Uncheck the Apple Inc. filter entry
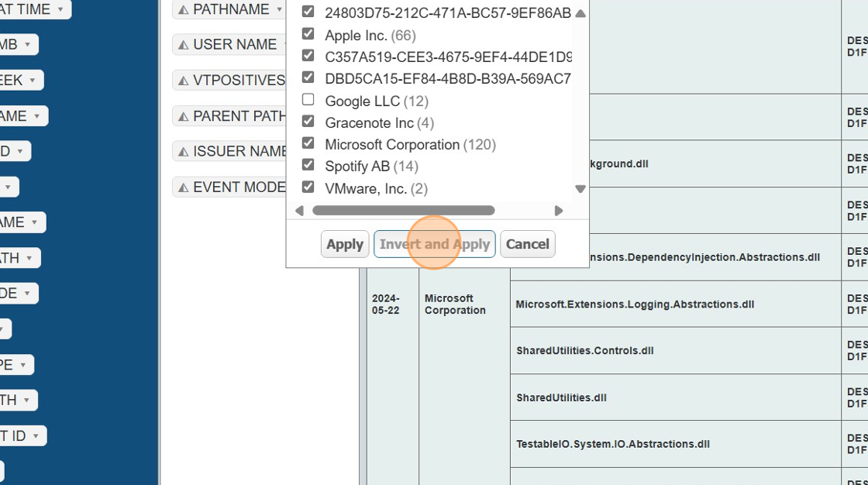This screenshot has height=485, width=868. pyautogui.click(x=308, y=33)
